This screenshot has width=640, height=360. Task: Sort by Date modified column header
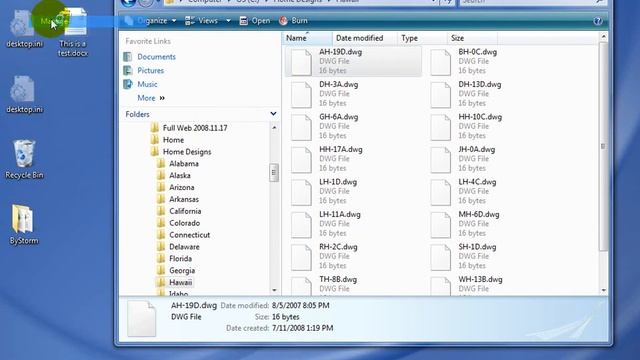[364, 38]
